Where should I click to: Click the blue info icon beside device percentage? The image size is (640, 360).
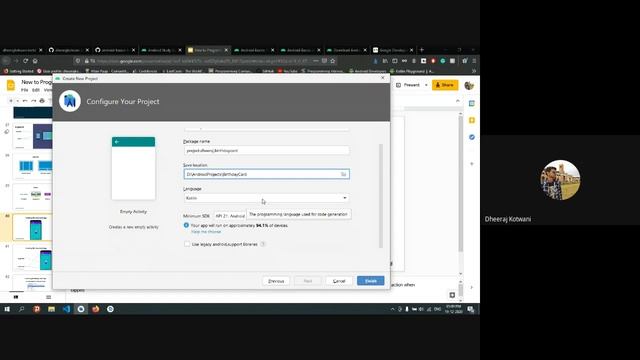(186, 225)
